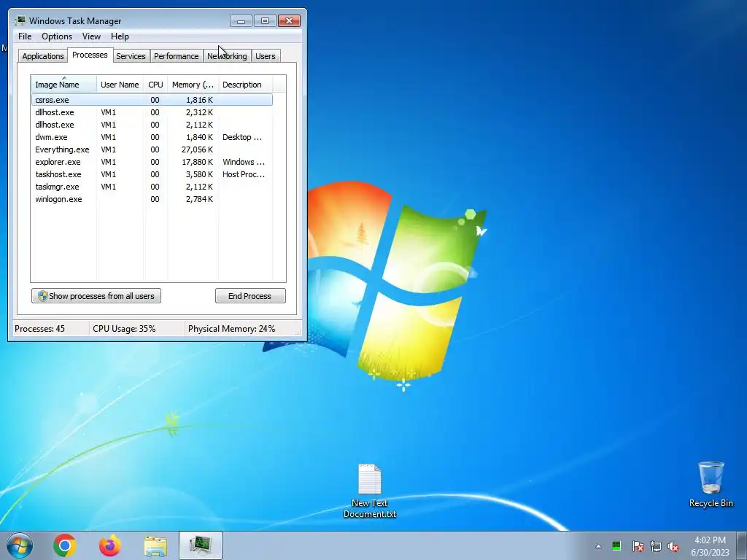Select the dllhost.exe row using 2,312 K
This screenshot has width=747, height=560.
click(152, 112)
